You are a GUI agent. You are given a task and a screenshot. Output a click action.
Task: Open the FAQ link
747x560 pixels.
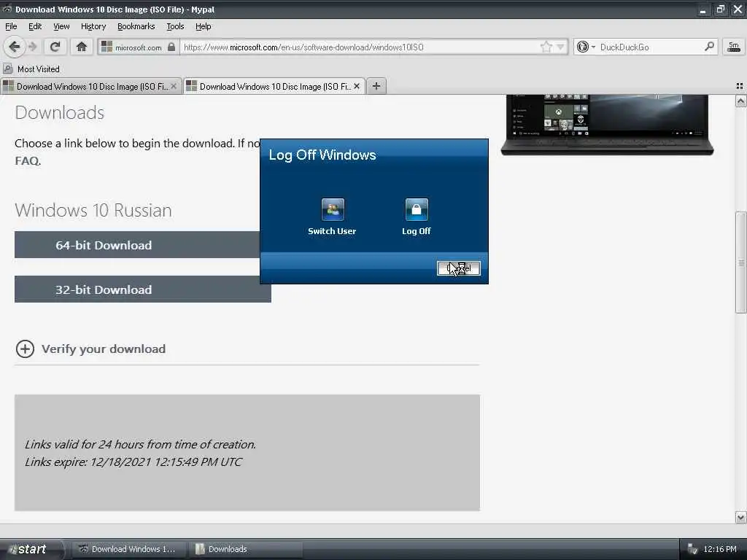coord(28,160)
